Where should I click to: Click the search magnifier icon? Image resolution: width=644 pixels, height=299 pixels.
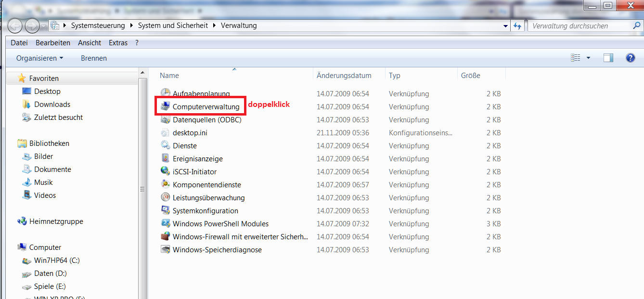pos(637,26)
